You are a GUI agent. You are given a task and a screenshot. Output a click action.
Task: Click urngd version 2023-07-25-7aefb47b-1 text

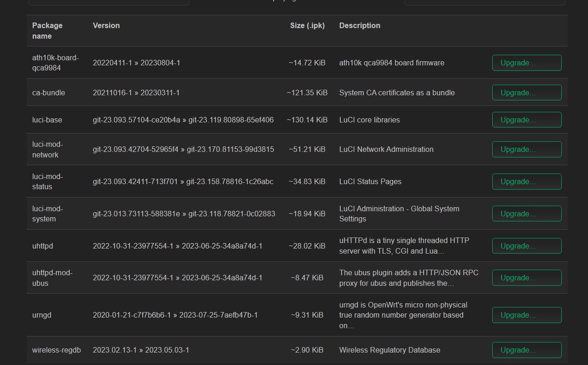pos(218,315)
